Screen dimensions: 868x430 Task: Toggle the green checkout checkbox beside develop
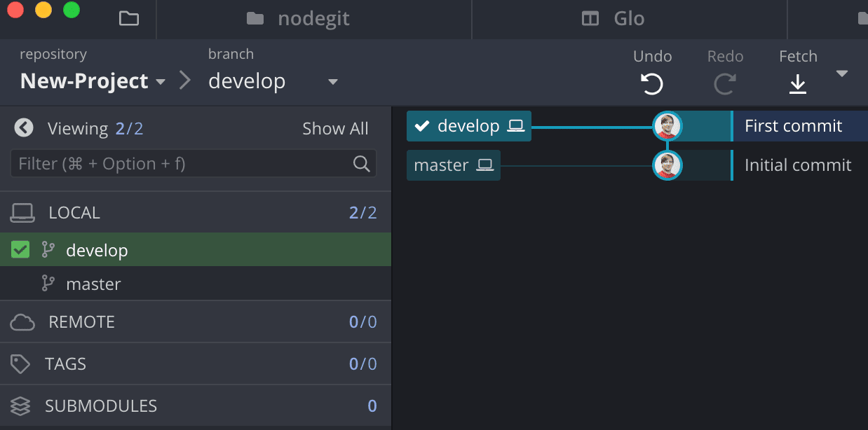point(20,249)
